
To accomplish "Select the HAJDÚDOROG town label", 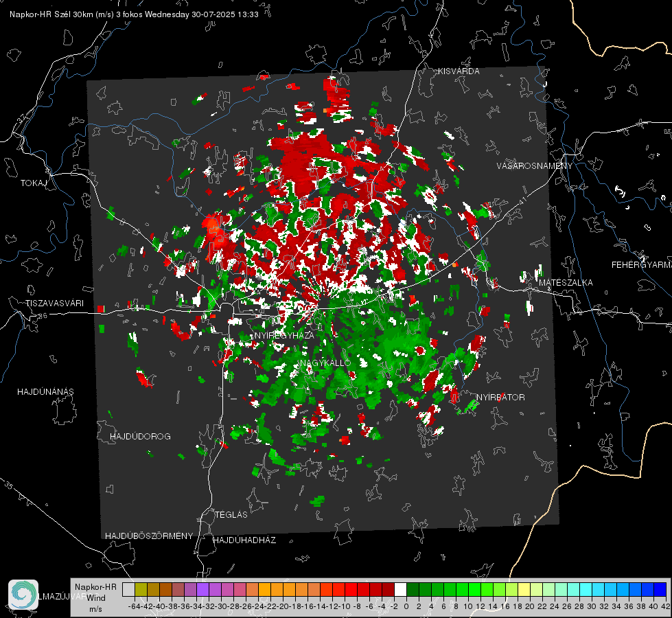I will click(x=140, y=436).
